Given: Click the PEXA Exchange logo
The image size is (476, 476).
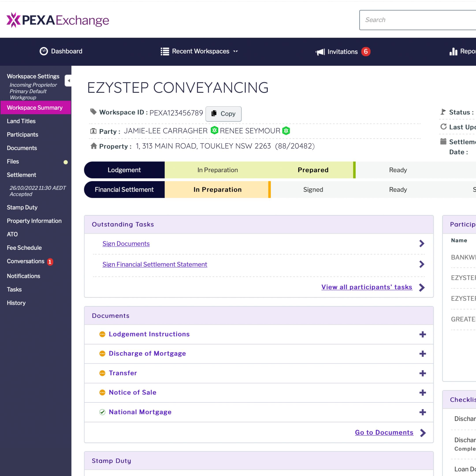Looking at the screenshot, I should click(58, 20).
